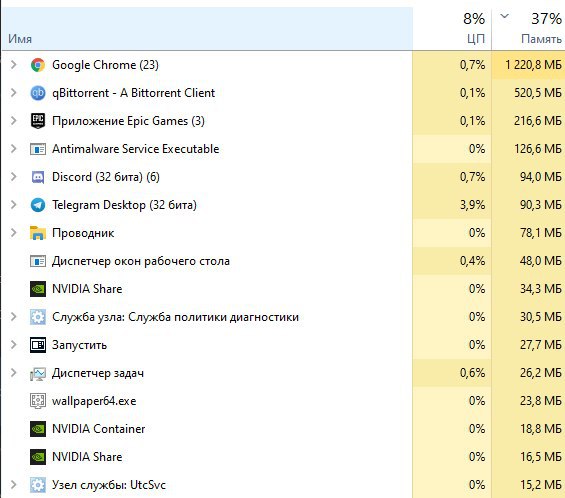Viewport: 565px width, 498px height.
Task: Click Chrome's 1 220,8 МБ memory cell
Action: pyautogui.click(x=528, y=65)
